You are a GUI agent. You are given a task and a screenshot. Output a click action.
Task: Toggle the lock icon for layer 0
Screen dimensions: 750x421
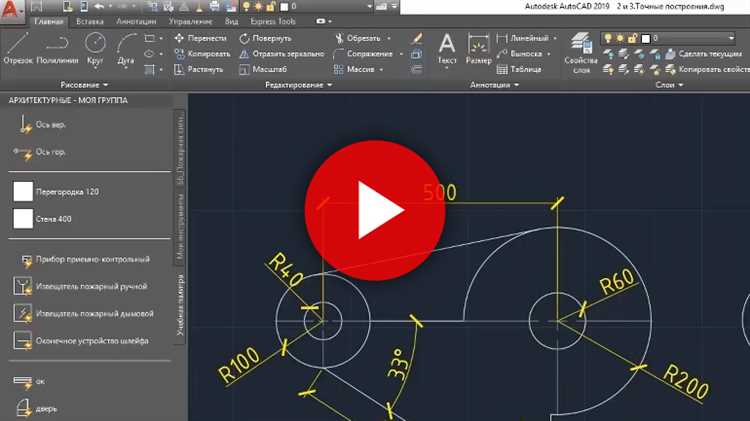pos(632,38)
